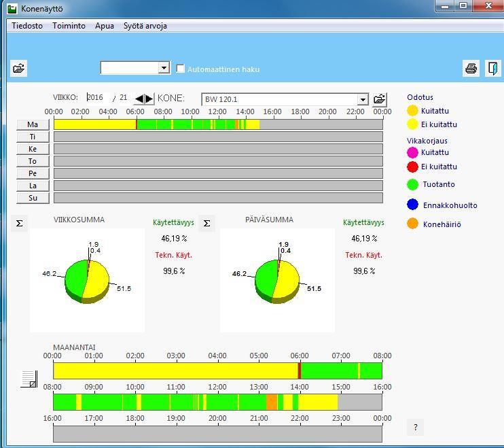Screen dimensions: 504x448
Task: Enable Automaattinen haku checkbox
Action: 181,69
